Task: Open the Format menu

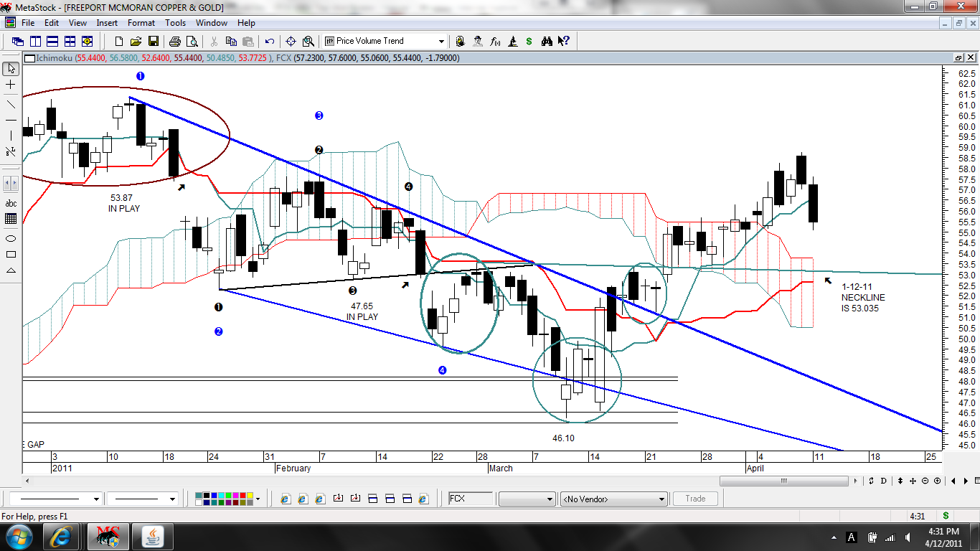Action: [141, 22]
